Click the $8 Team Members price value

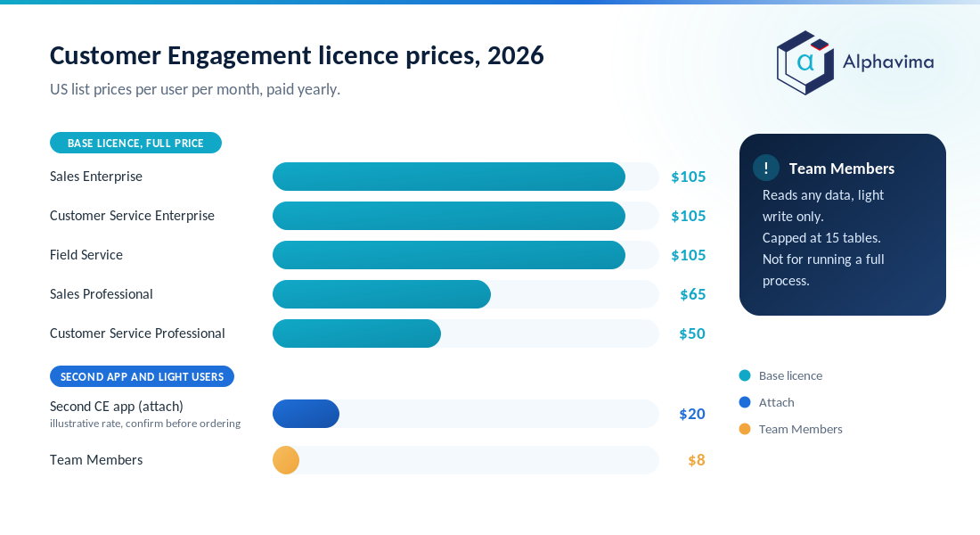[x=697, y=460]
